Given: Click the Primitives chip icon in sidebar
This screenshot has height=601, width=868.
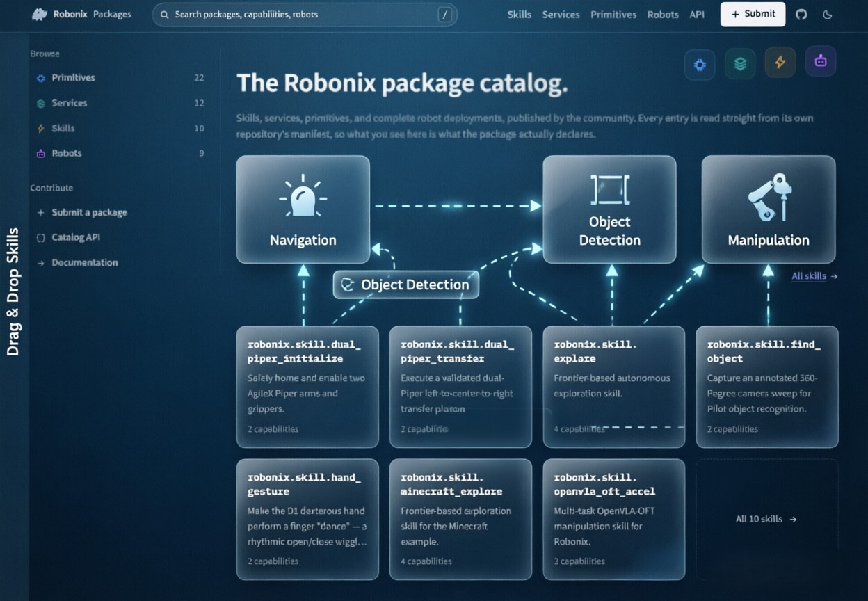Looking at the screenshot, I should (40, 78).
